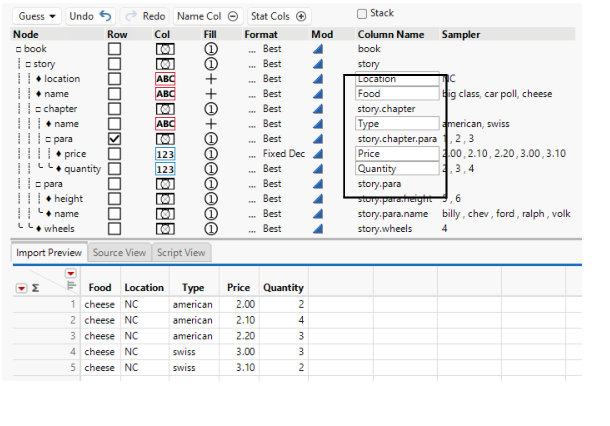Open Format options for price row

pyautogui.click(x=252, y=154)
